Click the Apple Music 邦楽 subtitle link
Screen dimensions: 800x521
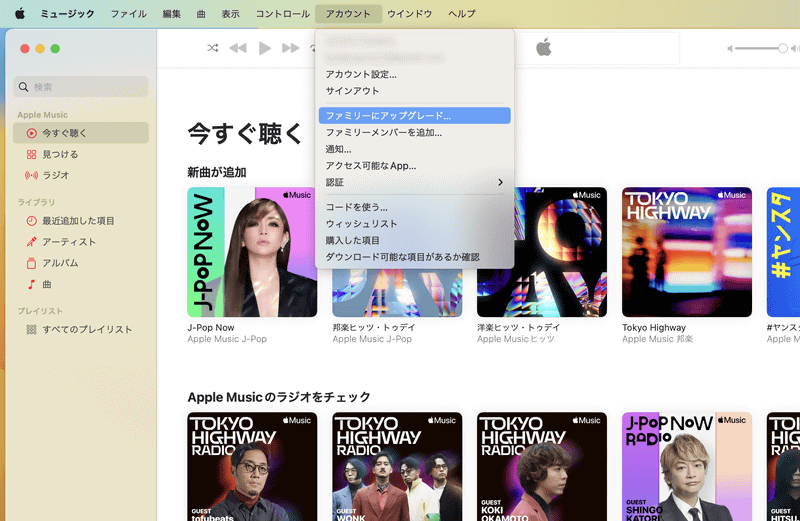point(657,339)
